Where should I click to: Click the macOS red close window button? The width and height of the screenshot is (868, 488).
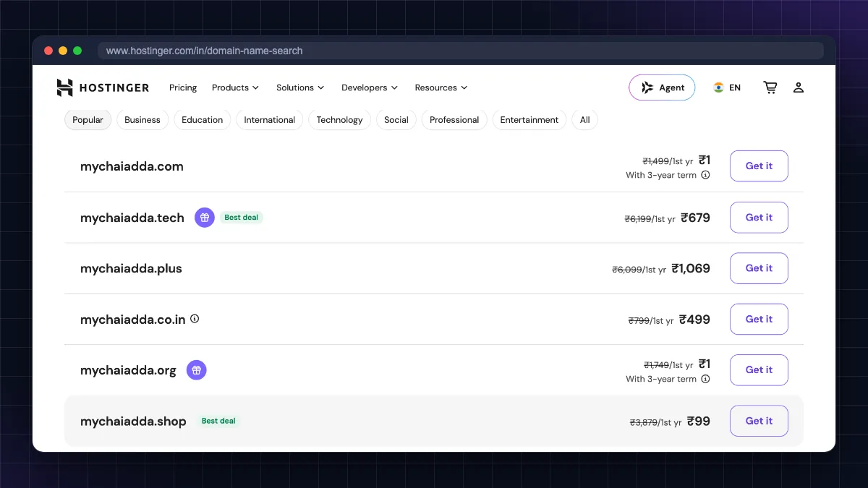pos(48,51)
